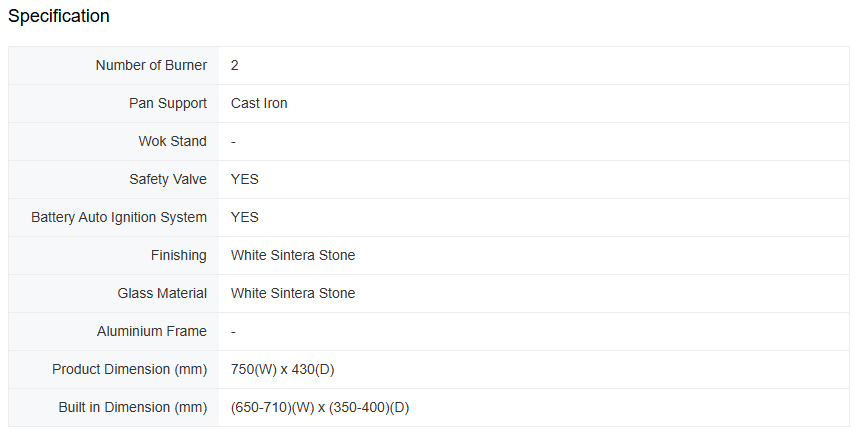This screenshot has height=434, width=856.
Task: Click the Number of Burner label
Action: coord(151,65)
